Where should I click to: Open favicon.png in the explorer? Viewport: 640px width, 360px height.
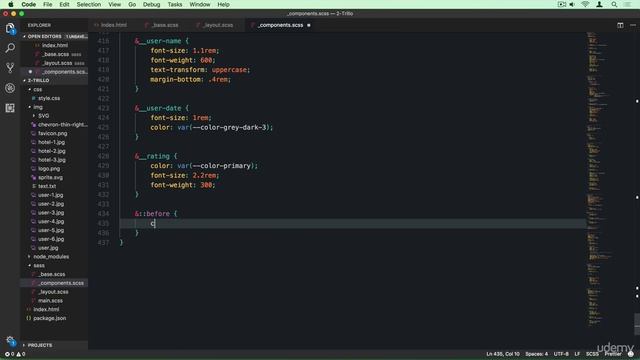coord(53,133)
